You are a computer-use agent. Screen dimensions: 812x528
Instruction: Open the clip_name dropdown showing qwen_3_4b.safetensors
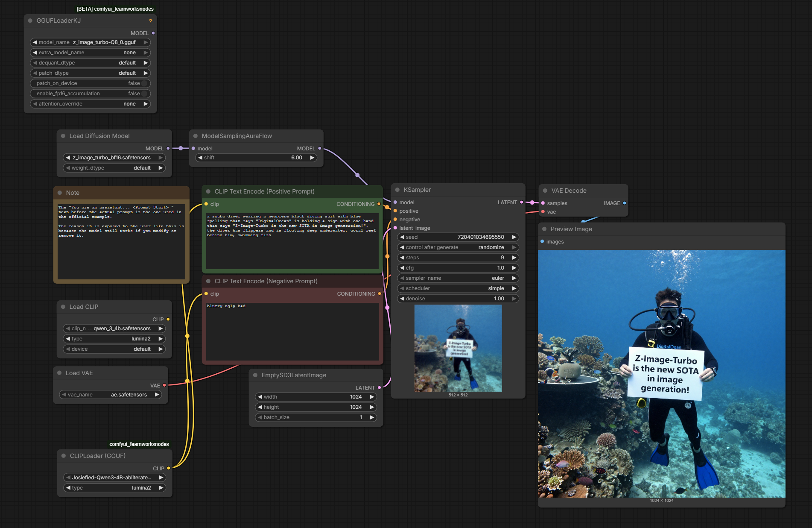point(114,329)
